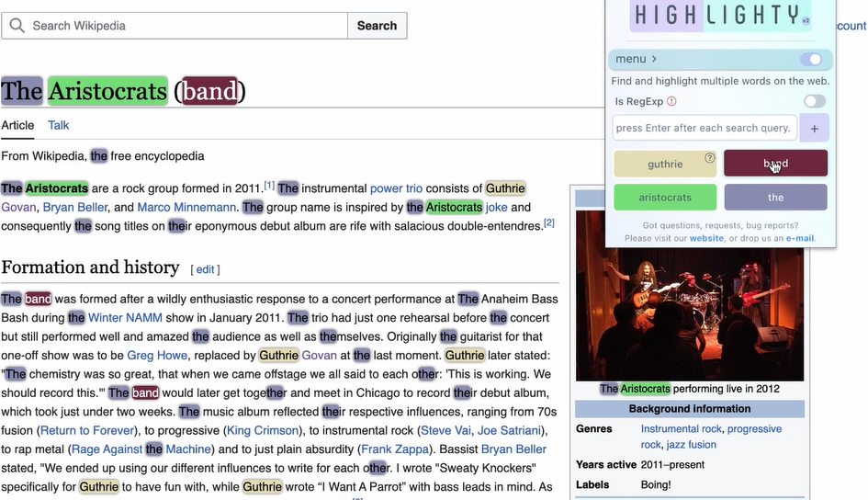Expand the Highlighty menu chevron
The height and width of the screenshot is (500, 868).
click(x=654, y=59)
